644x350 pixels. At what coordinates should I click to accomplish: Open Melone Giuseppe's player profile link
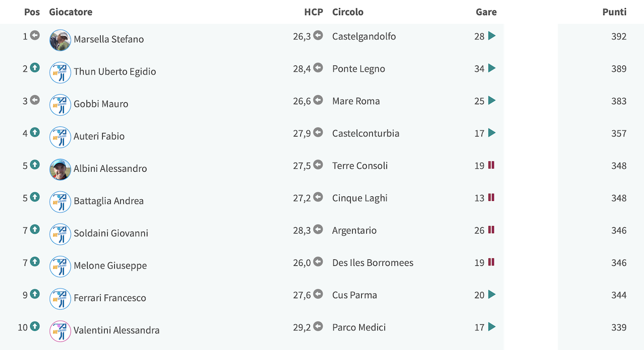110,265
